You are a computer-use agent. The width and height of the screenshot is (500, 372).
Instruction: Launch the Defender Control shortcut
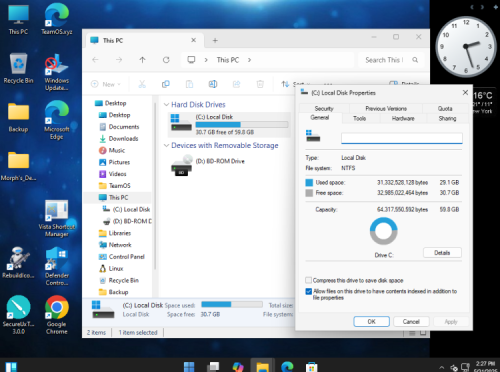pos(57,267)
